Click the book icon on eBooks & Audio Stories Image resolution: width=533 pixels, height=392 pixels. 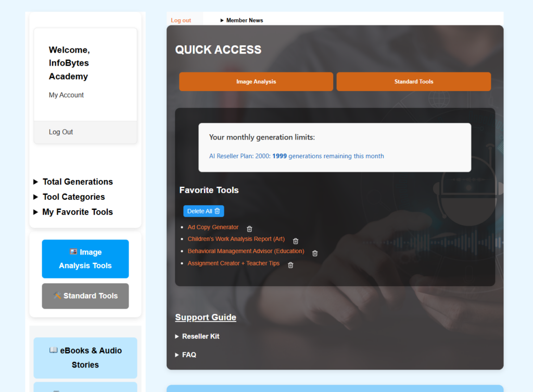click(53, 351)
